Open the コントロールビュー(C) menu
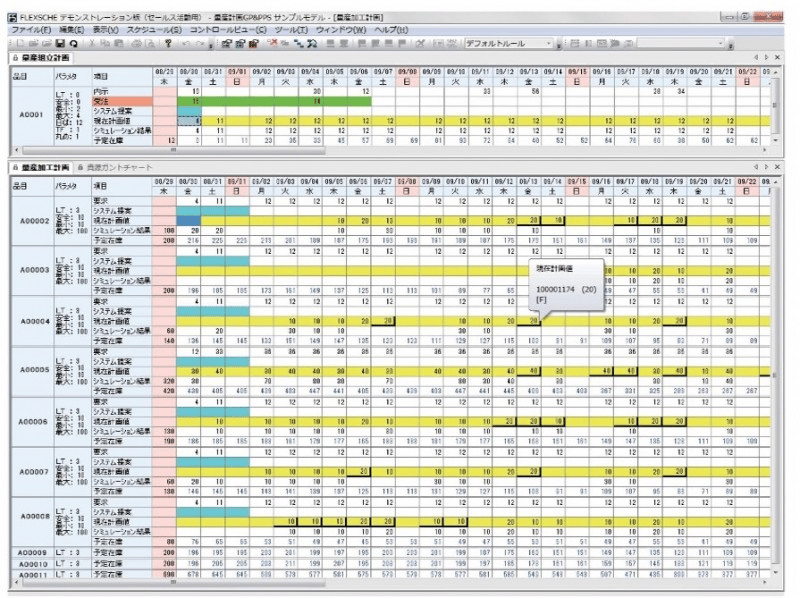Viewport: 800px width, 598px height. [x=228, y=30]
